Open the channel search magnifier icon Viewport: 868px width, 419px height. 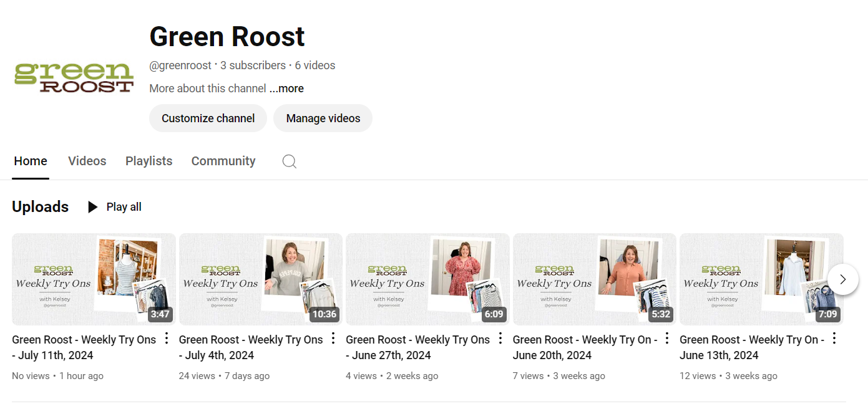[289, 161]
